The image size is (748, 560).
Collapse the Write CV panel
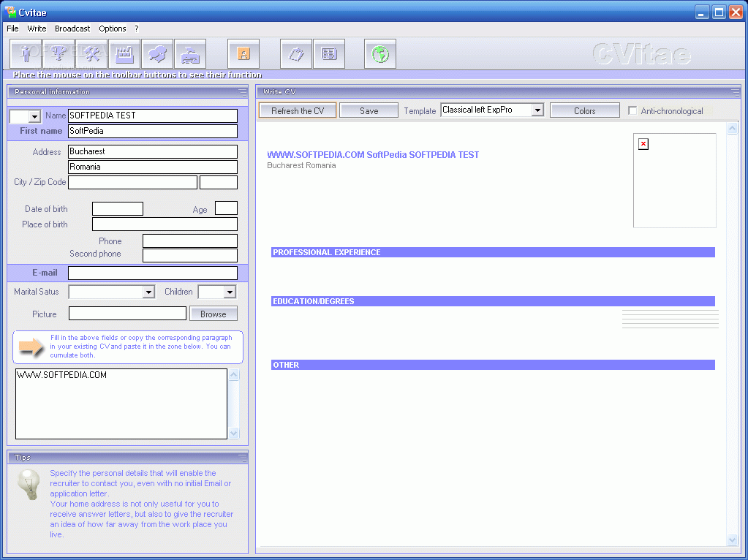[x=735, y=92]
